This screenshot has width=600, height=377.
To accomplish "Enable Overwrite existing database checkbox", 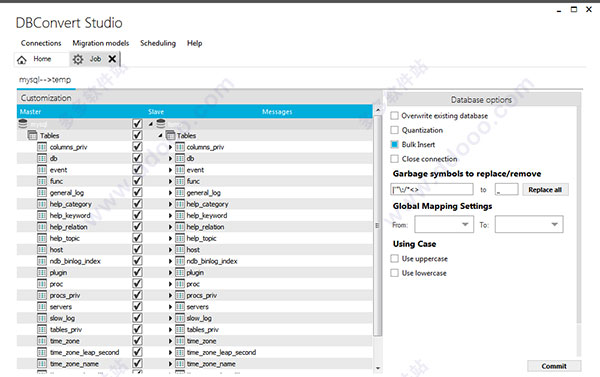I will (x=394, y=116).
